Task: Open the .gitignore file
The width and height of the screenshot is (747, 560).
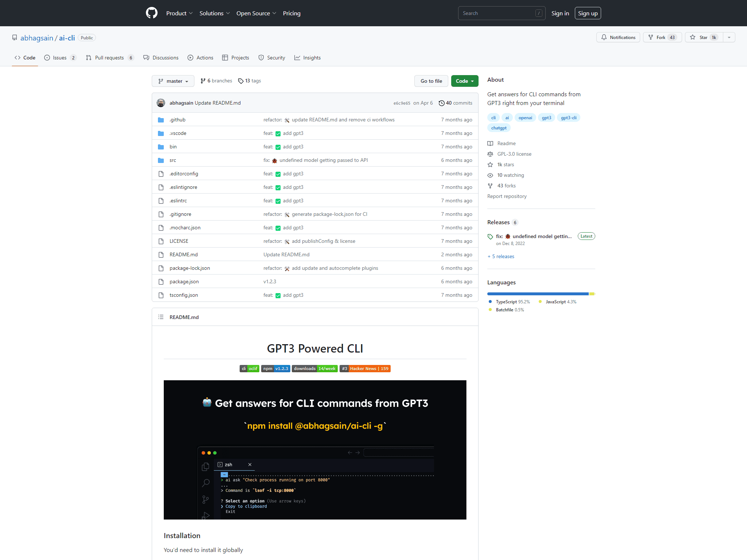Action: tap(180, 214)
